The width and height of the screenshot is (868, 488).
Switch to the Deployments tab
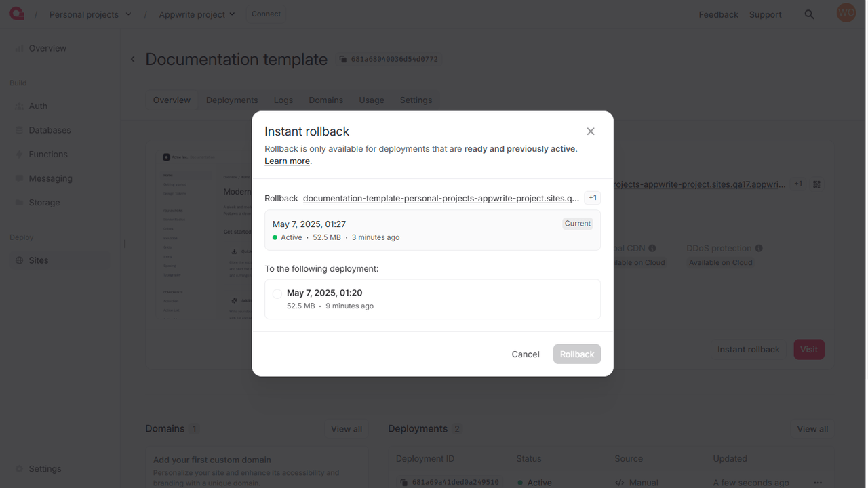pyautogui.click(x=232, y=100)
